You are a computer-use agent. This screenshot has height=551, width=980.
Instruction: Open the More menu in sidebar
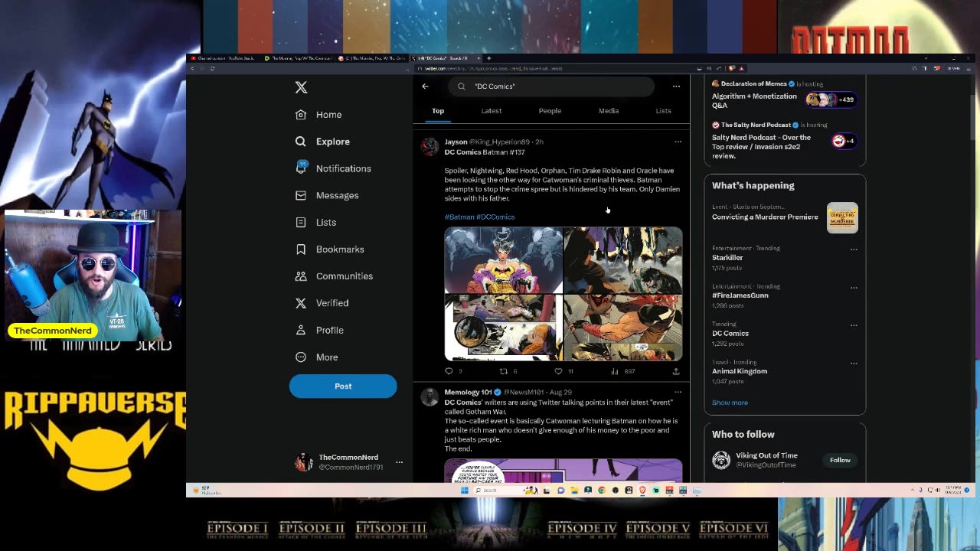coord(316,357)
